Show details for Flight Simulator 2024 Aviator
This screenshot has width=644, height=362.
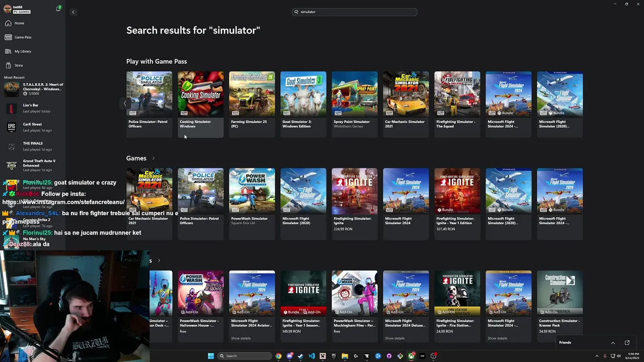[x=240, y=338]
